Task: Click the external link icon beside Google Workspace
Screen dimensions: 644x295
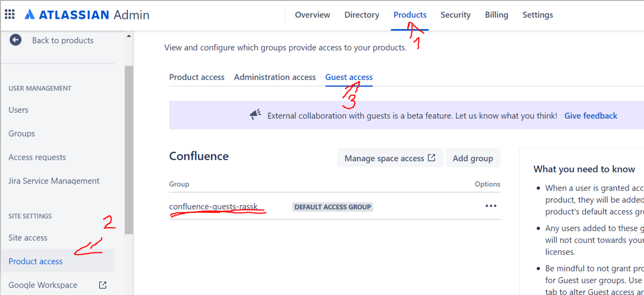Action: coord(102,285)
